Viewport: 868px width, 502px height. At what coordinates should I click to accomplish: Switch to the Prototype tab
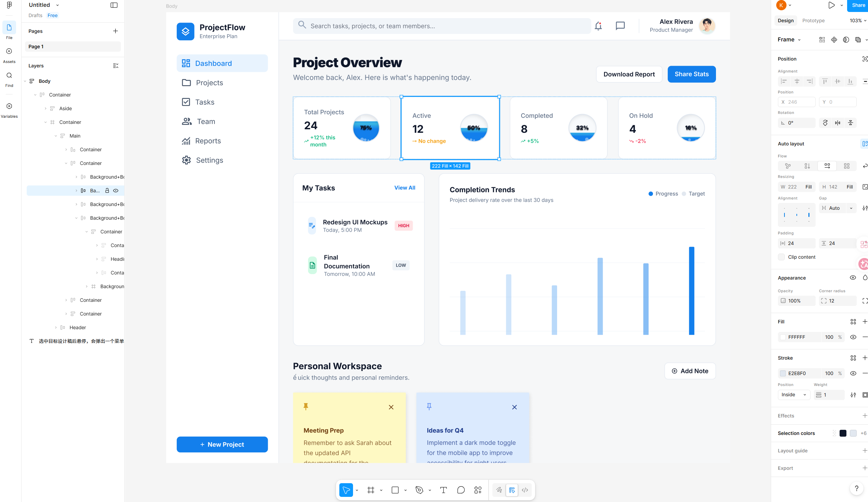pos(813,21)
